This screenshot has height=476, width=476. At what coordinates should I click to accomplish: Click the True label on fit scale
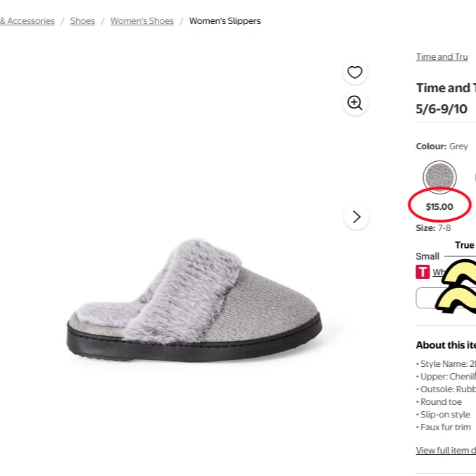click(464, 245)
